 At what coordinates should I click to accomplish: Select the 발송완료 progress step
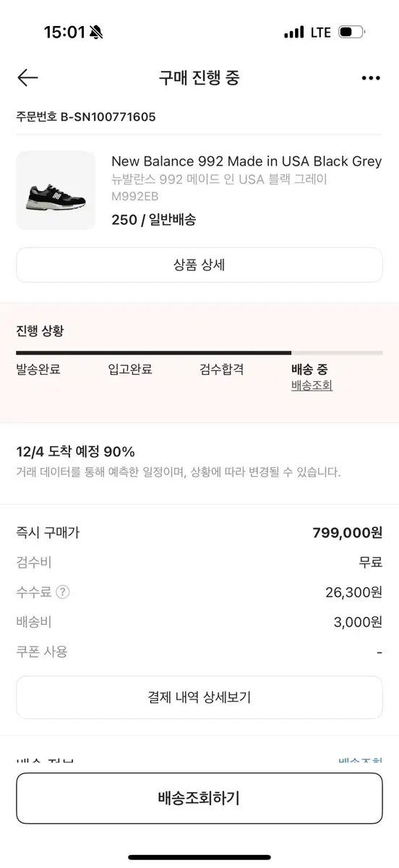(38, 370)
